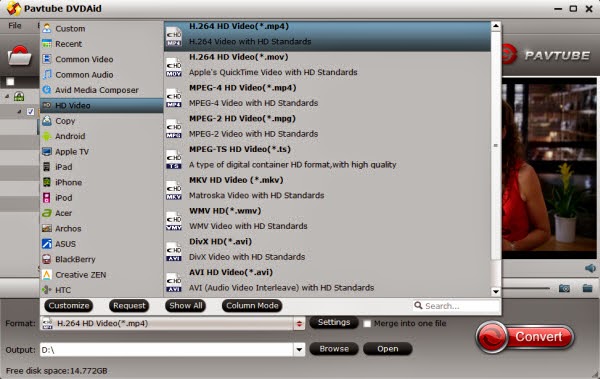Open the Format dropdown arrows
Viewport: 600px width, 379px height.
point(299,323)
